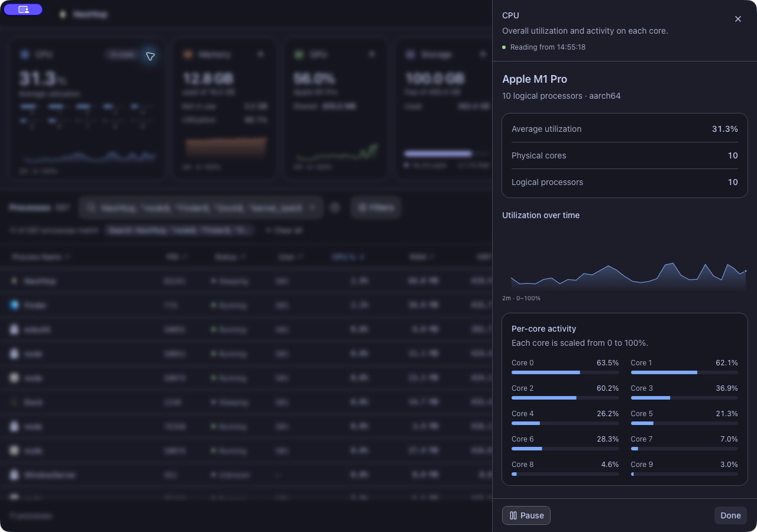Viewport: 757px width, 532px height.
Task: Click the "Per-core activity" heading
Action: pyautogui.click(x=544, y=329)
